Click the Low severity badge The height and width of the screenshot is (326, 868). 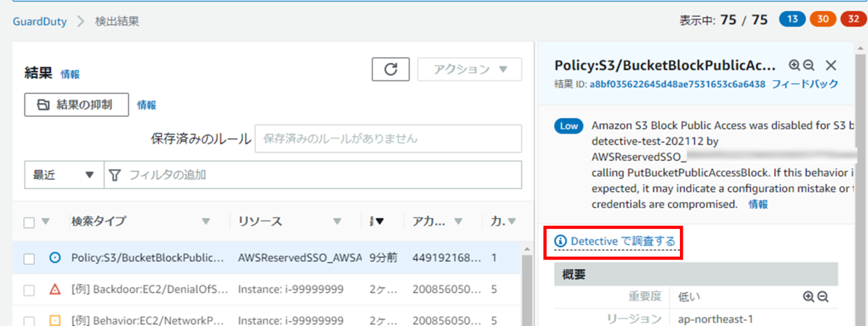(569, 126)
